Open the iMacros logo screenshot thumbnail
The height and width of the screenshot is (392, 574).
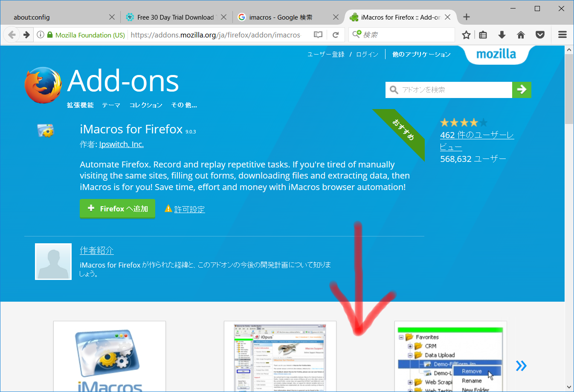(x=110, y=356)
